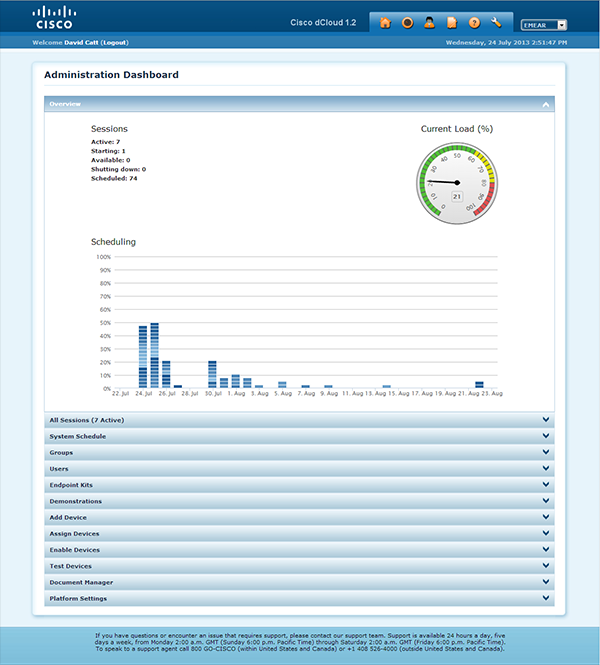
Task: Click the round clock/schedule icon
Action: (407, 23)
